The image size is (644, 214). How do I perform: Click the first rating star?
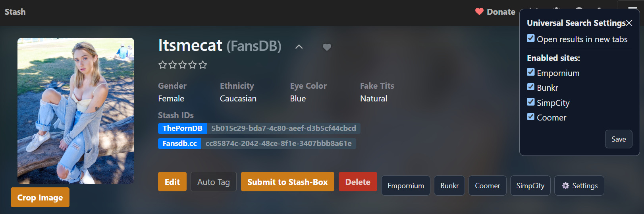tap(162, 65)
